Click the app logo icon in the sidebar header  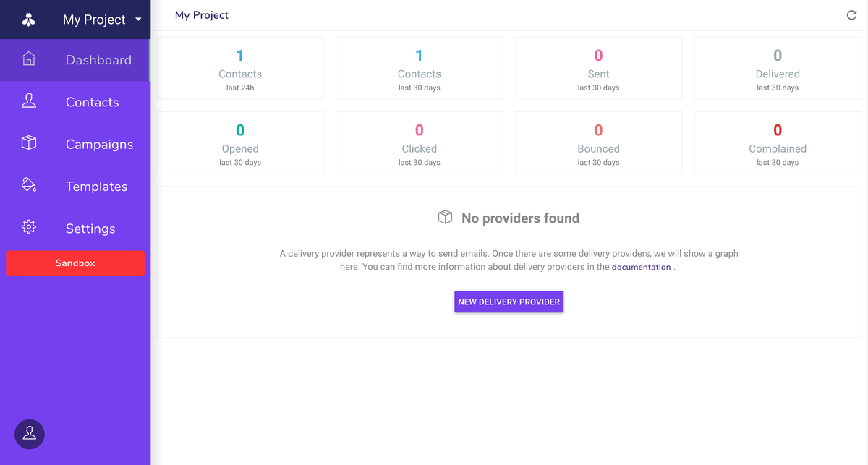pyautogui.click(x=29, y=20)
